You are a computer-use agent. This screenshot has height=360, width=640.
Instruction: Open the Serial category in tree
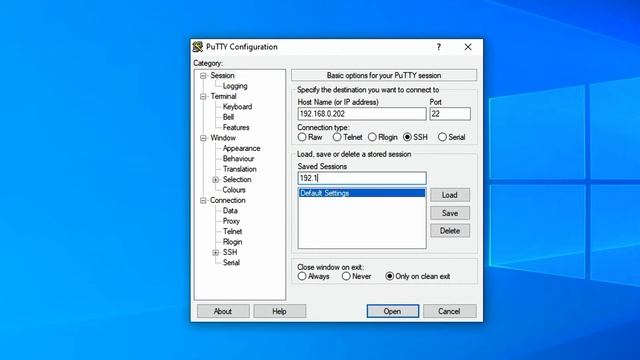(x=231, y=262)
